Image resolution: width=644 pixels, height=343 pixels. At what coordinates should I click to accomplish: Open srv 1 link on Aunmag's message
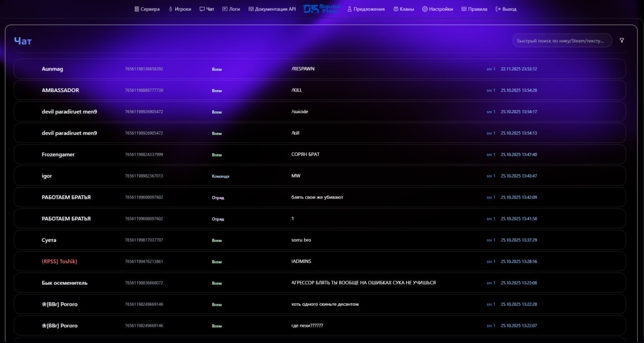(x=490, y=69)
